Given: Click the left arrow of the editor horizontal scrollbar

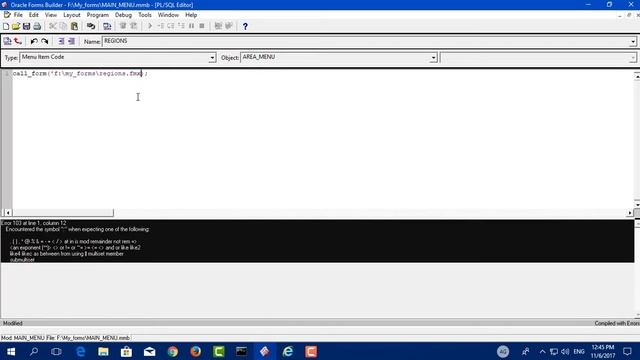Looking at the screenshot, I should [7, 213].
